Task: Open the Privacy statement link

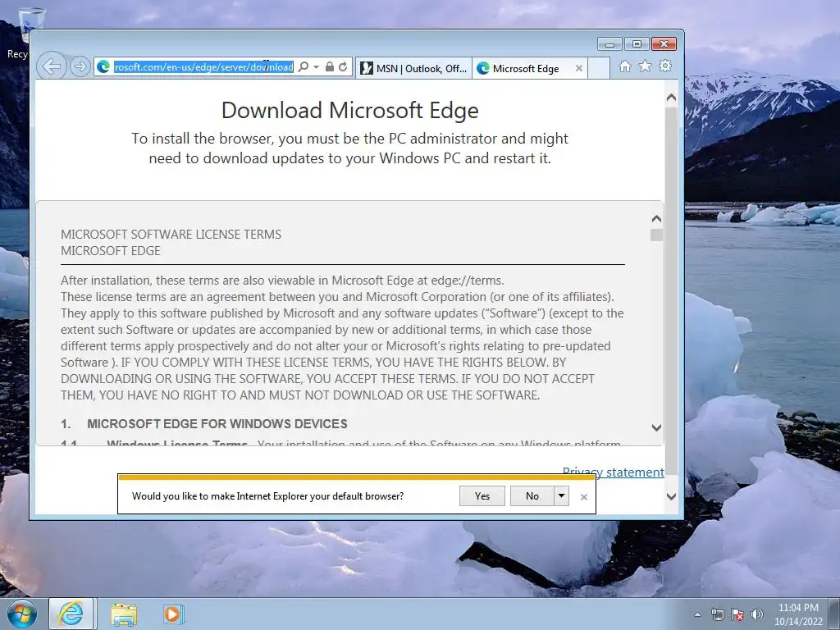Action: pyautogui.click(x=613, y=472)
